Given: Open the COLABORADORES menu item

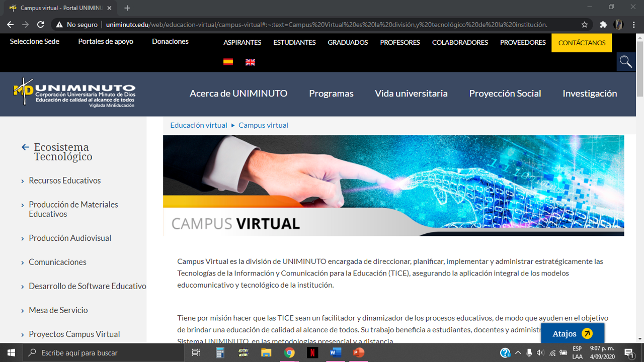Looking at the screenshot, I should 460,43.
